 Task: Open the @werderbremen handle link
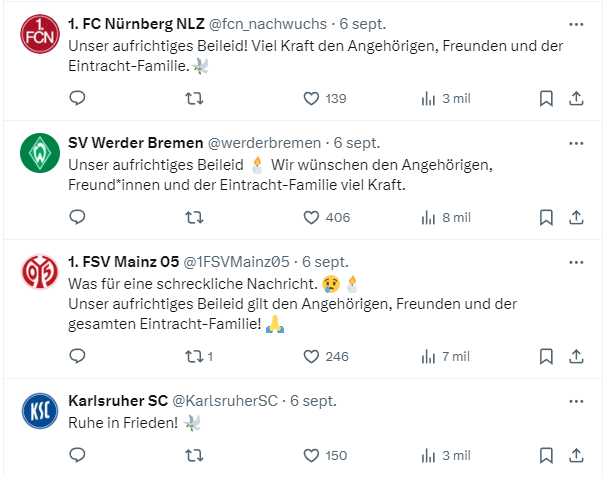pos(265,143)
